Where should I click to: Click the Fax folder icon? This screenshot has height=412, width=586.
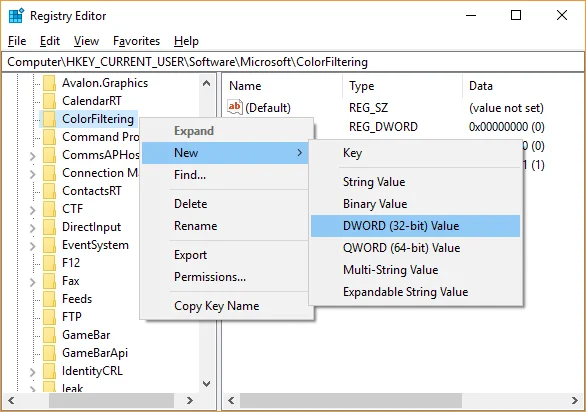[x=49, y=281]
